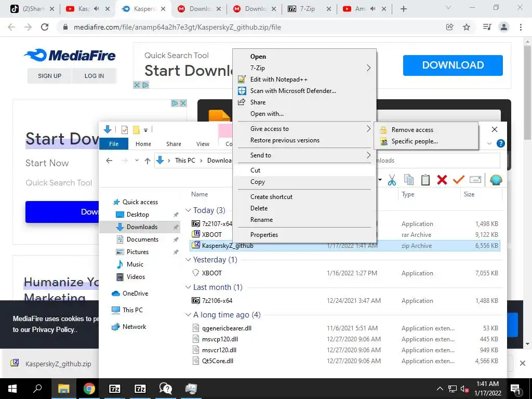The height and width of the screenshot is (399, 532).
Task: Unpin Desktop from Quick access
Action: [176, 215]
